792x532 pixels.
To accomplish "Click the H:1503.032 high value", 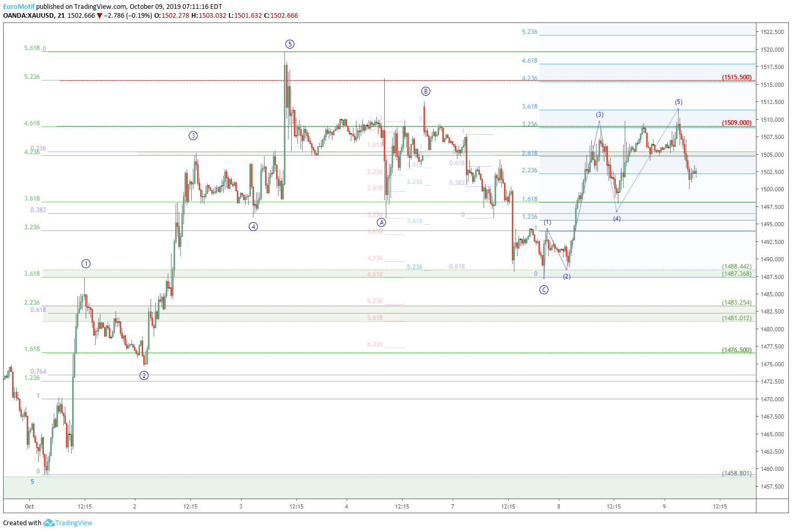I will (209, 16).
